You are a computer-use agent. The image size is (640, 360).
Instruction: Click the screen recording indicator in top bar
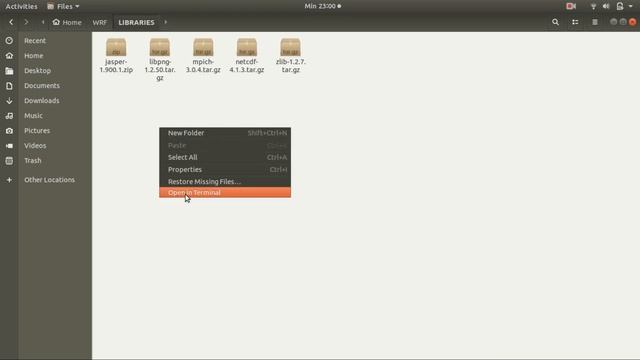click(571, 6)
